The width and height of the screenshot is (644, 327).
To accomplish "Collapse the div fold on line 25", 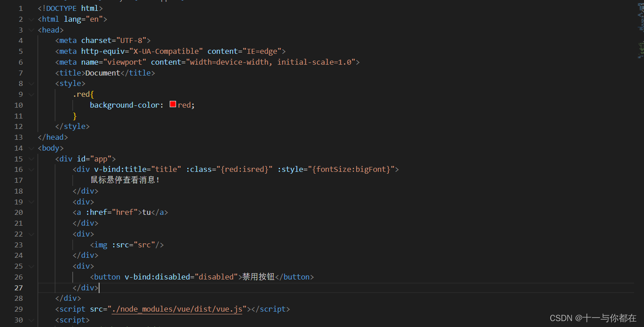I will (x=31, y=266).
